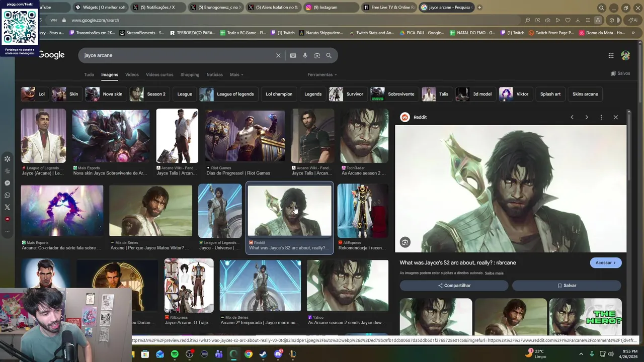This screenshot has height=362, width=644.
Task: Open more options in image preview panel
Action: (601, 117)
